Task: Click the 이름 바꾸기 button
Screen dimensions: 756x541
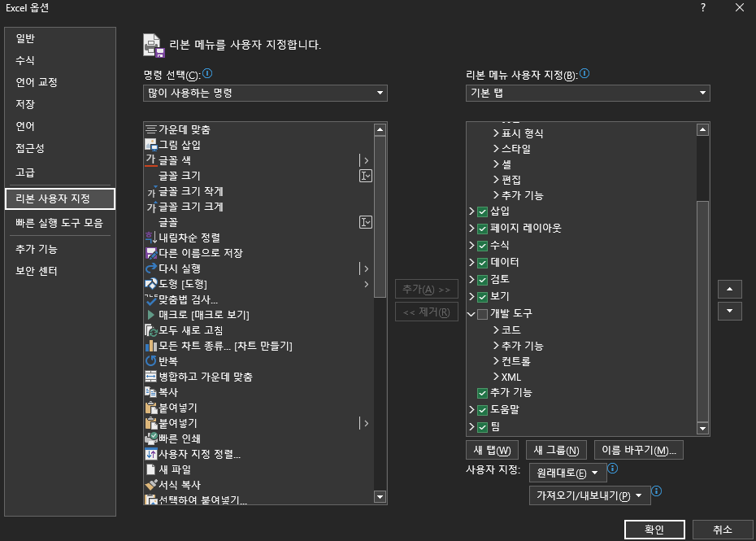Action: 639,450
